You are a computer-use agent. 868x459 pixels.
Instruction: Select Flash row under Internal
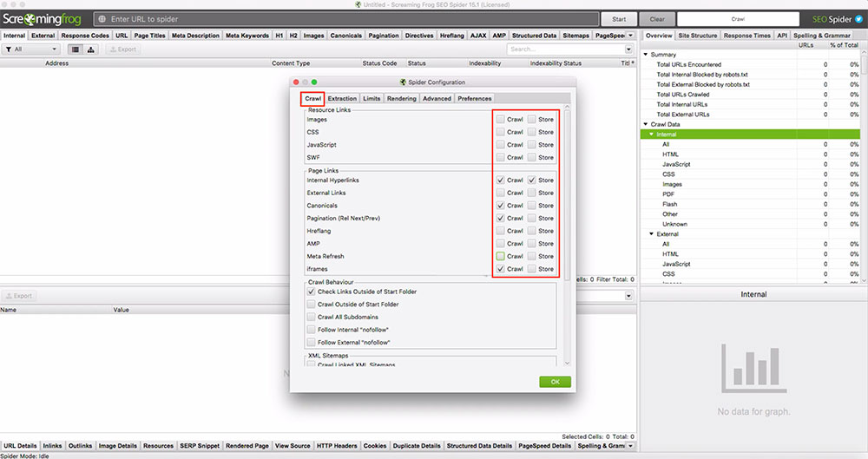pos(750,204)
